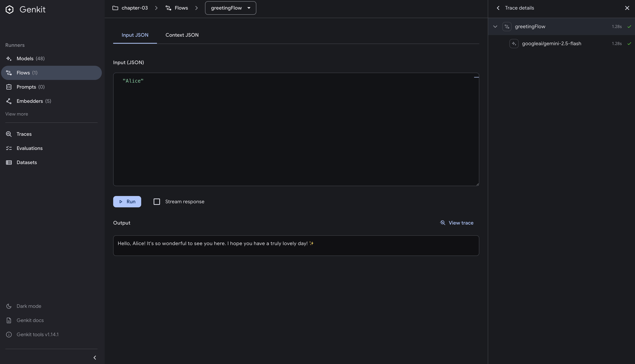Viewport: 635px width, 364px height.
Task: Click the Models sparkle icon
Action: pyautogui.click(x=9, y=58)
